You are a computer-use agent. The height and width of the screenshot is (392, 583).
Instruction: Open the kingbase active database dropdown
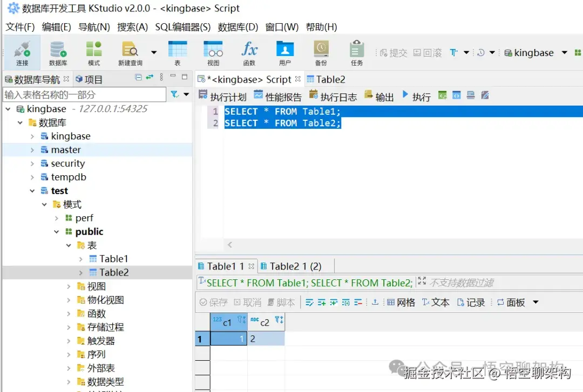click(565, 53)
